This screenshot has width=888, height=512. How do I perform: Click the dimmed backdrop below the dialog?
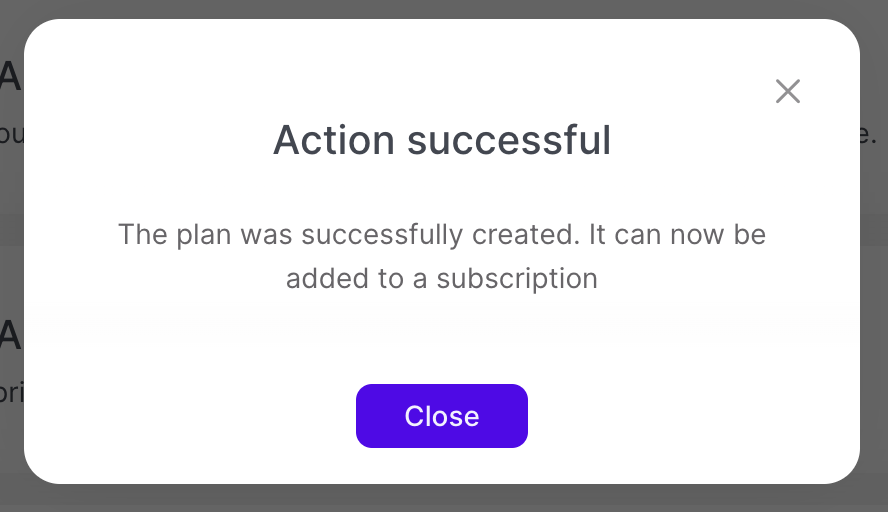(440, 499)
